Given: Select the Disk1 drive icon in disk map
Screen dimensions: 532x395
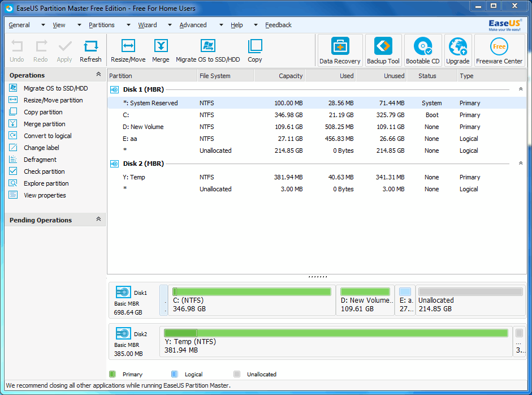Looking at the screenshot, I should (123, 292).
